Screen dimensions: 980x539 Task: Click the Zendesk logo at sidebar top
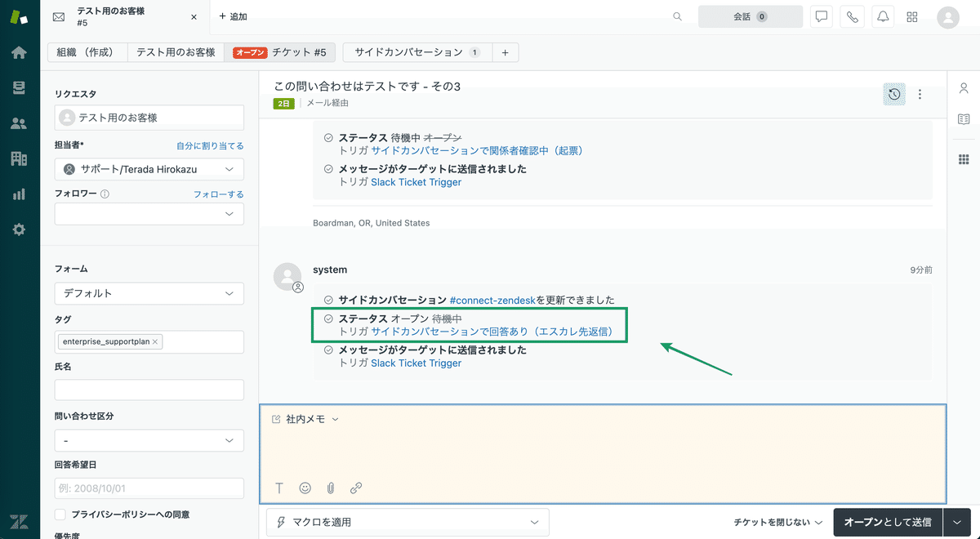tap(19, 16)
